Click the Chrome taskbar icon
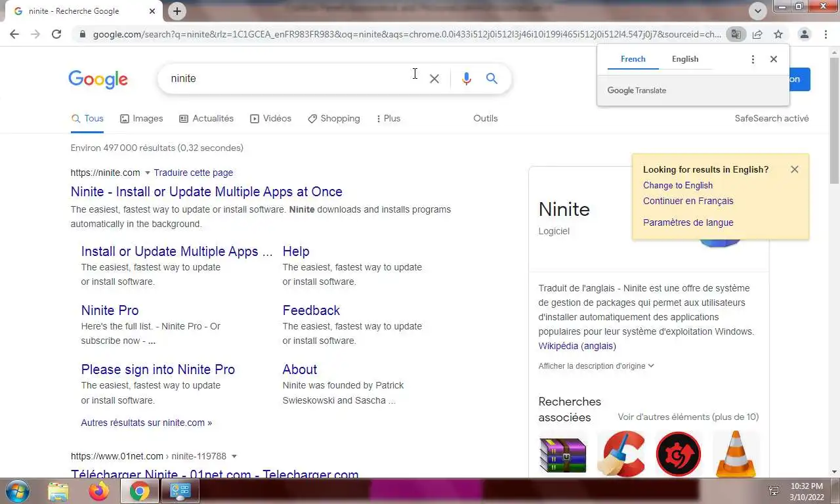Viewport: 840px width, 504px height. (x=139, y=491)
